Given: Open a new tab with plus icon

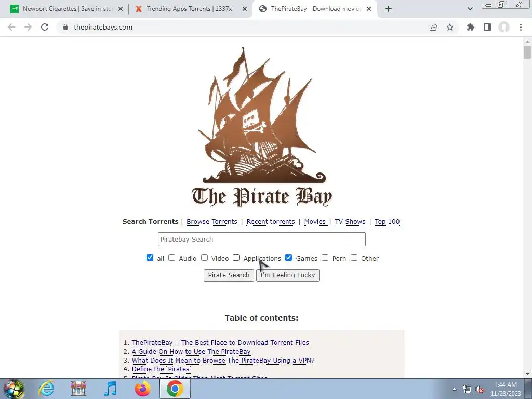Looking at the screenshot, I should (389, 9).
